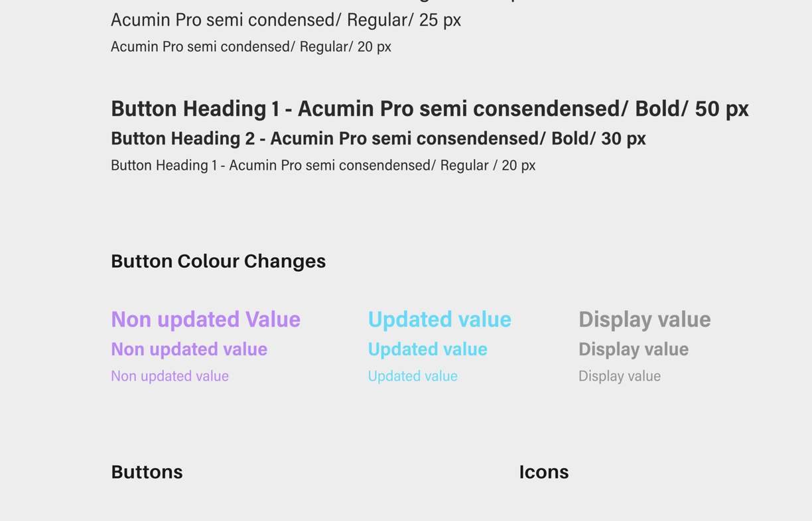The height and width of the screenshot is (521, 812).
Task: Select the 'Button Colour Changes' heading
Action: [218, 261]
